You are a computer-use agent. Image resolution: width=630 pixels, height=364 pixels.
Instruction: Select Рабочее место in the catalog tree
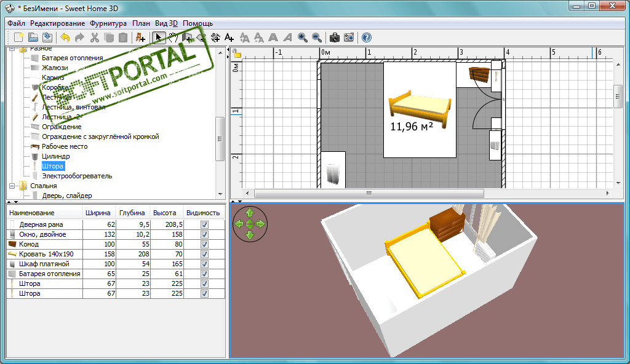pos(65,146)
